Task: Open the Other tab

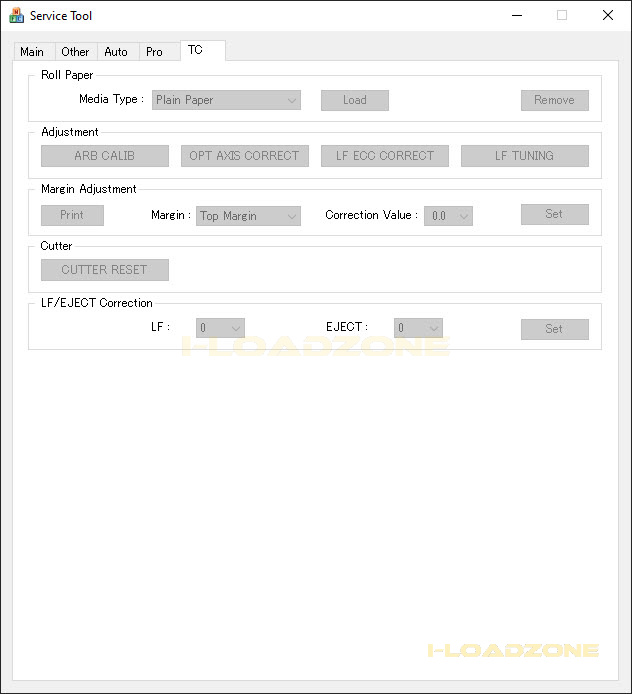Action: (76, 52)
